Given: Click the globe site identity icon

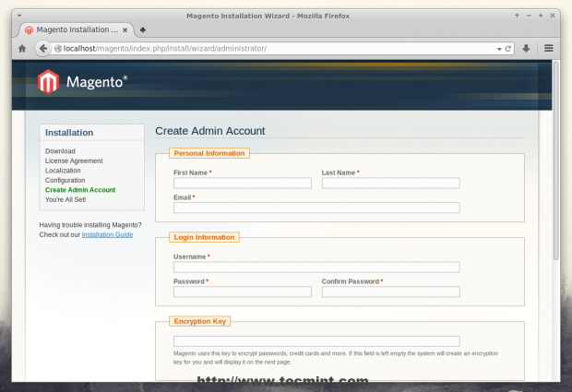Looking at the screenshot, I should (x=58, y=49).
